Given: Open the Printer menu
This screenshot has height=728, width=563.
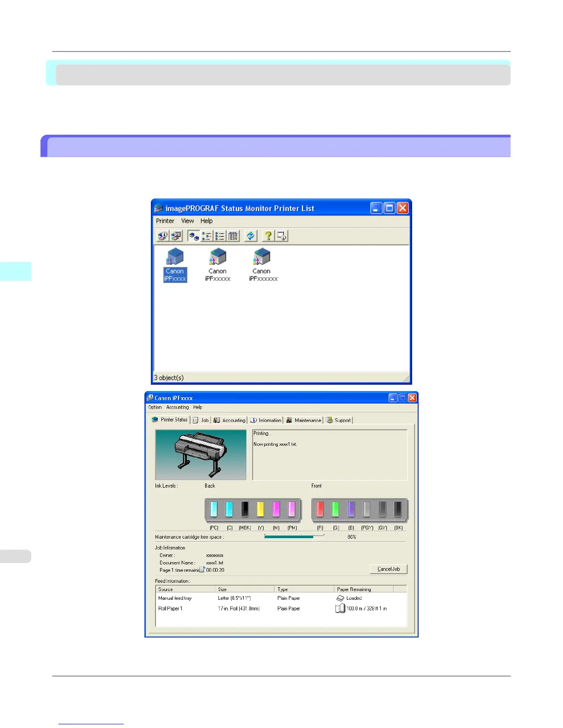Looking at the screenshot, I should (x=165, y=221).
